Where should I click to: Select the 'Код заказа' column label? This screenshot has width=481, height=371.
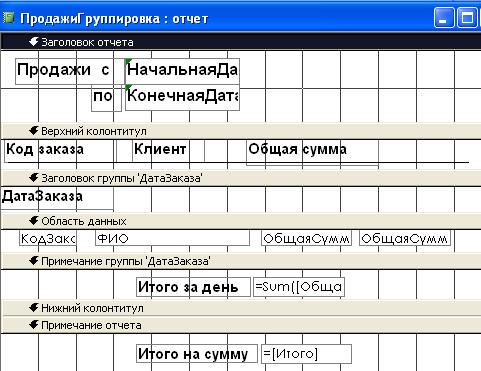tap(59, 150)
